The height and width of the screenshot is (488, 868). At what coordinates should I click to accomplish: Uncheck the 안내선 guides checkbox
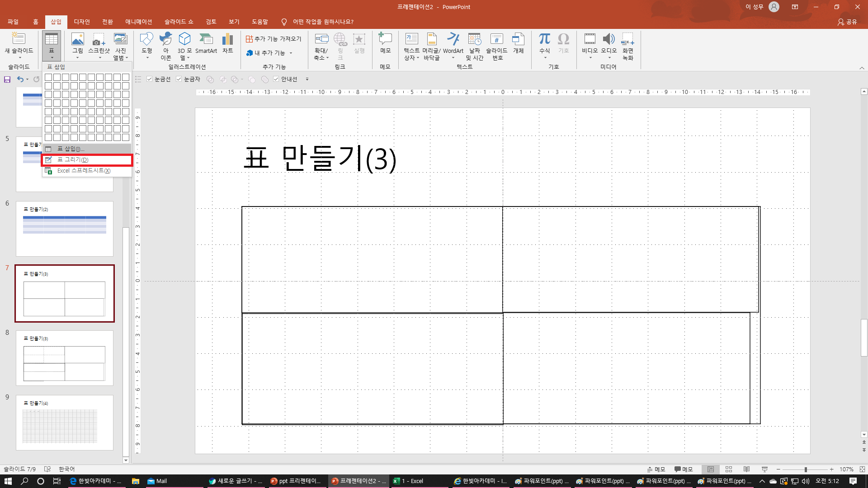point(276,79)
